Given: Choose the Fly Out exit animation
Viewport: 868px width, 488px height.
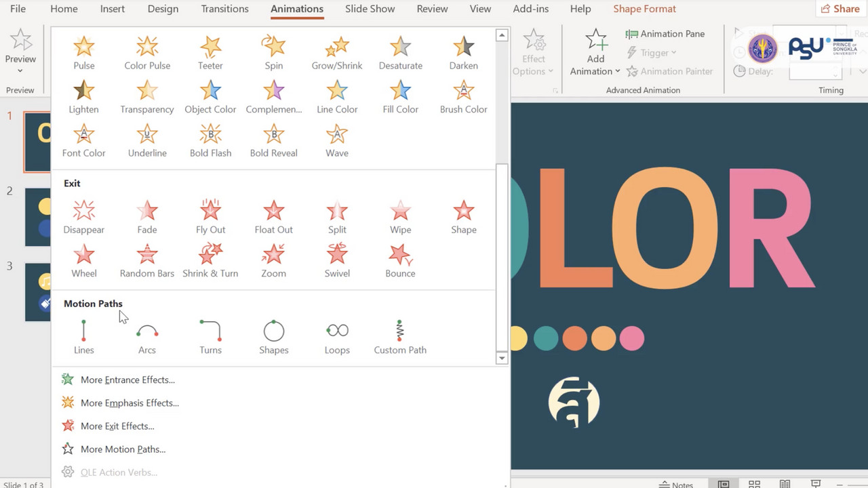Looking at the screenshot, I should (210, 217).
